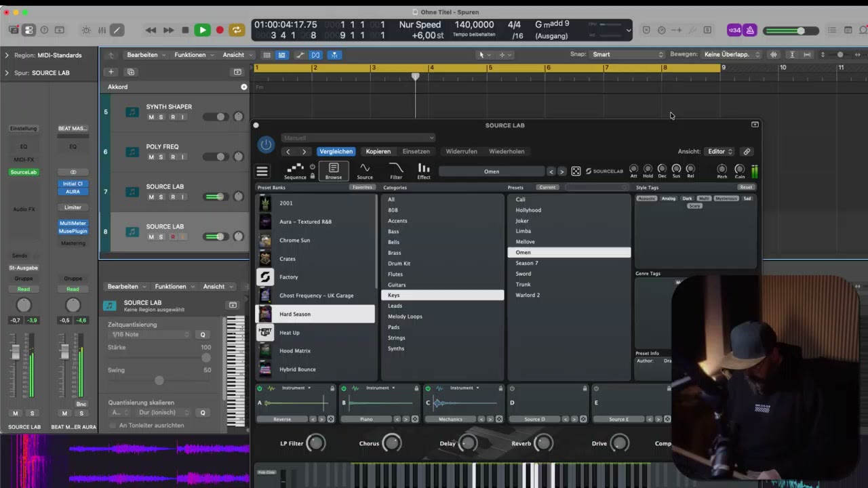Click the Stop button in transport
The height and width of the screenshot is (488, 868).
coord(185,30)
